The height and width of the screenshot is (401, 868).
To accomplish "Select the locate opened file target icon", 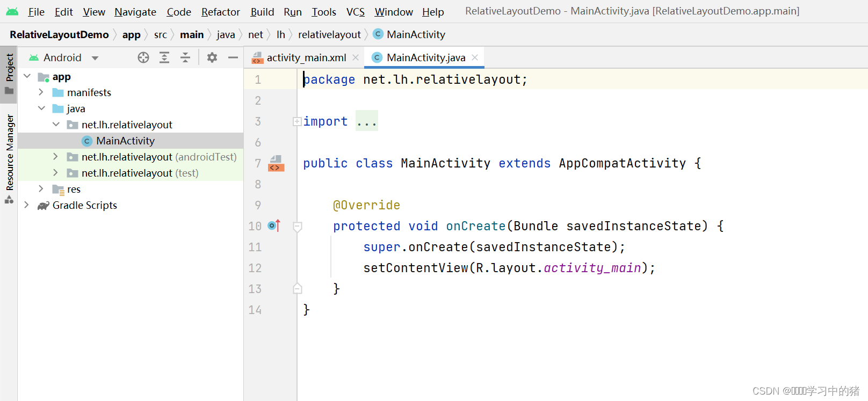I will pyautogui.click(x=143, y=57).
